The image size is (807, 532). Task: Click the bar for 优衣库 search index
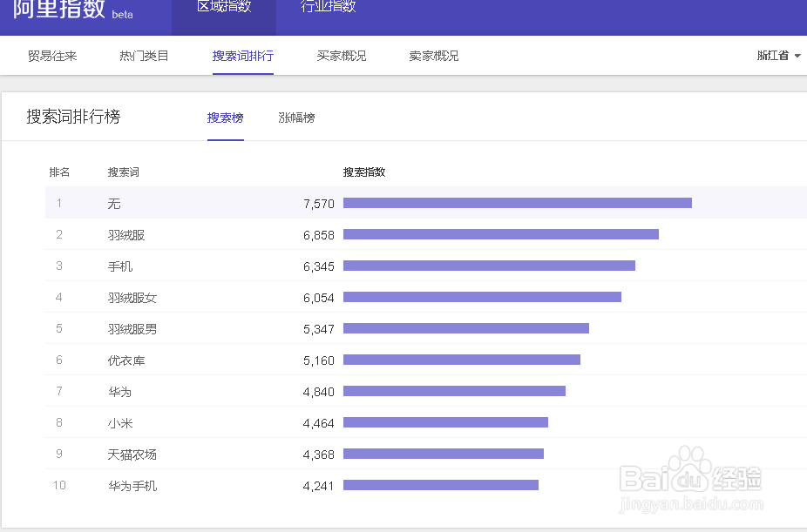tap(462, 360)
